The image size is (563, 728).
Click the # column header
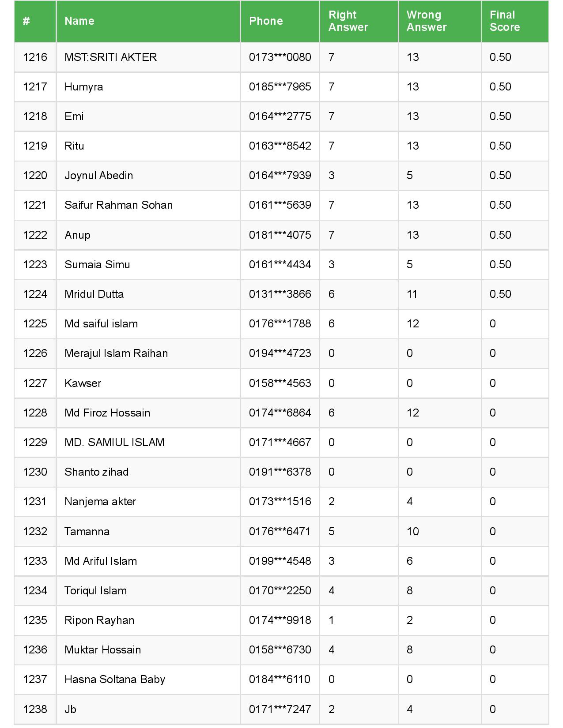26,21
